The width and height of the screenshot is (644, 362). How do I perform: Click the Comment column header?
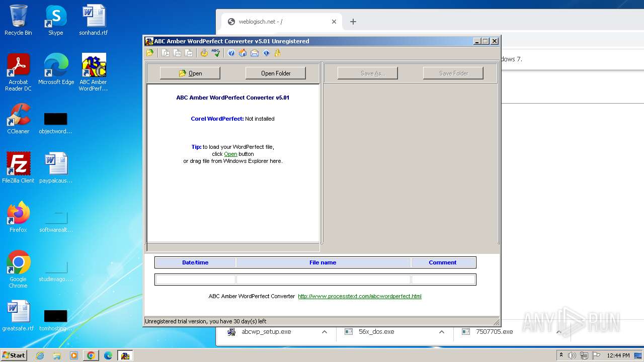click(x=443, y=262)
